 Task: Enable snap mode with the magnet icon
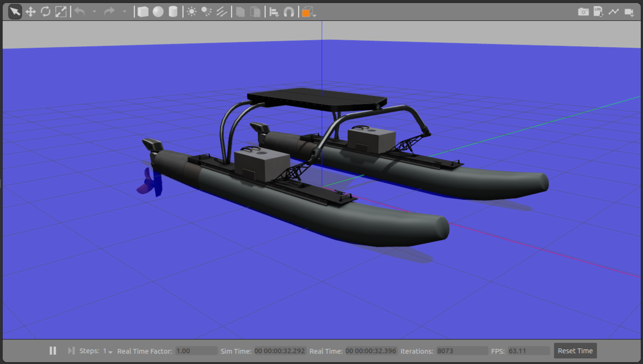(x=288, y=11)
